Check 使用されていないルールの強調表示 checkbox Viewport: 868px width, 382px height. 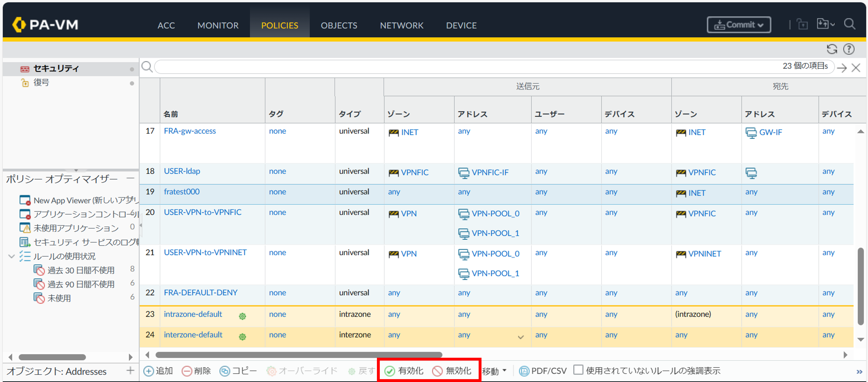coord(578,370)
